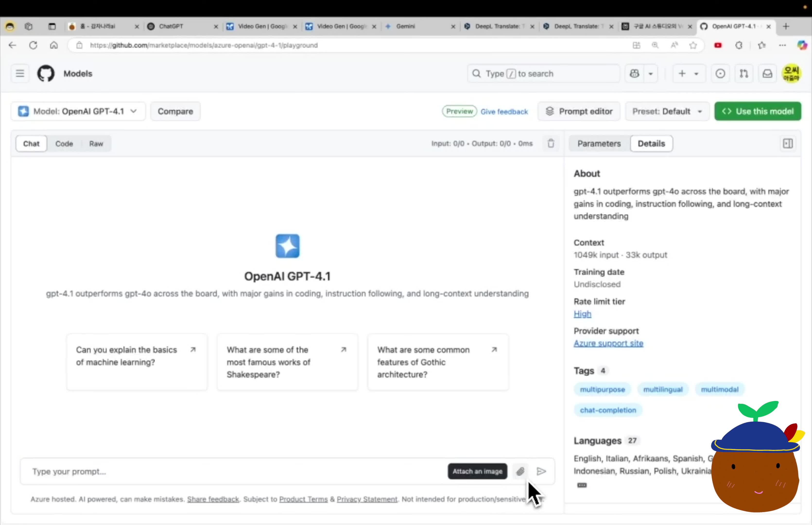Click the split screen icon in address bar

tap(636, 45)
